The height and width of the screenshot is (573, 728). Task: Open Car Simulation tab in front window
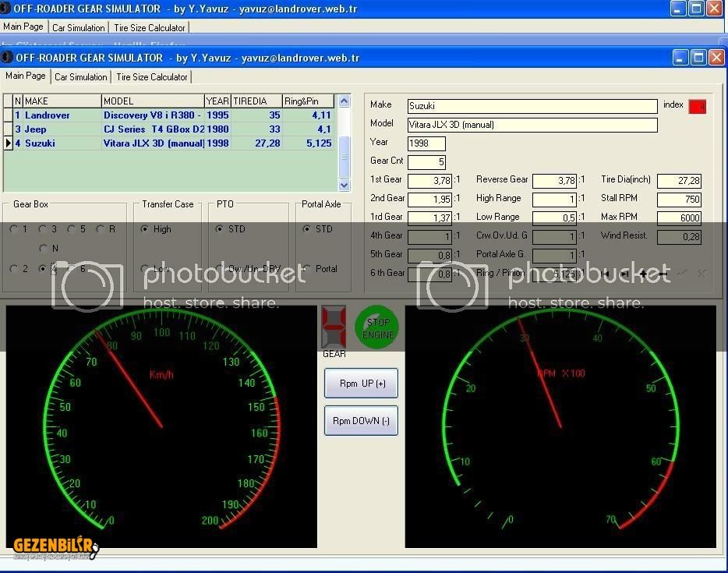[x=81, y=77]
